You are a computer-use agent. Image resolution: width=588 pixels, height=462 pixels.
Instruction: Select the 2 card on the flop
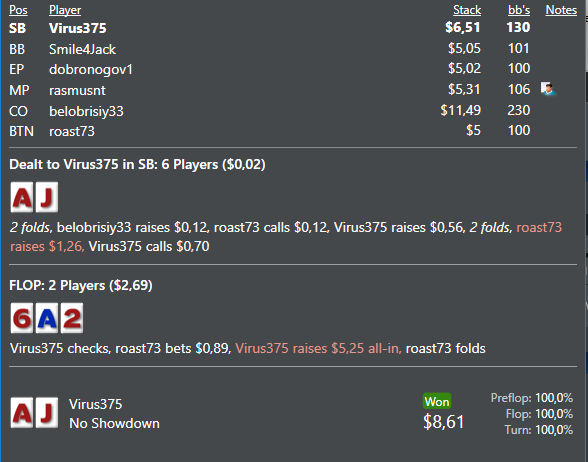[72, 318]
